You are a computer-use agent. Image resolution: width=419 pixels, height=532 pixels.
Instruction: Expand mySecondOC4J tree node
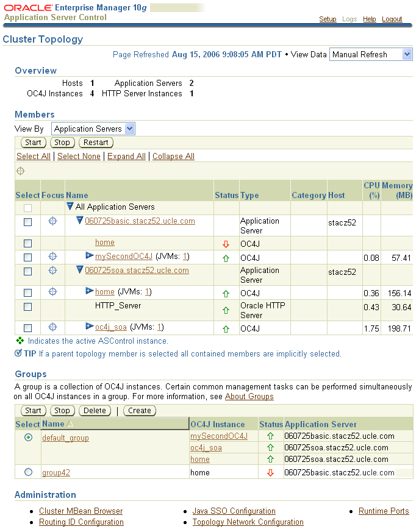tap(89, 255)
